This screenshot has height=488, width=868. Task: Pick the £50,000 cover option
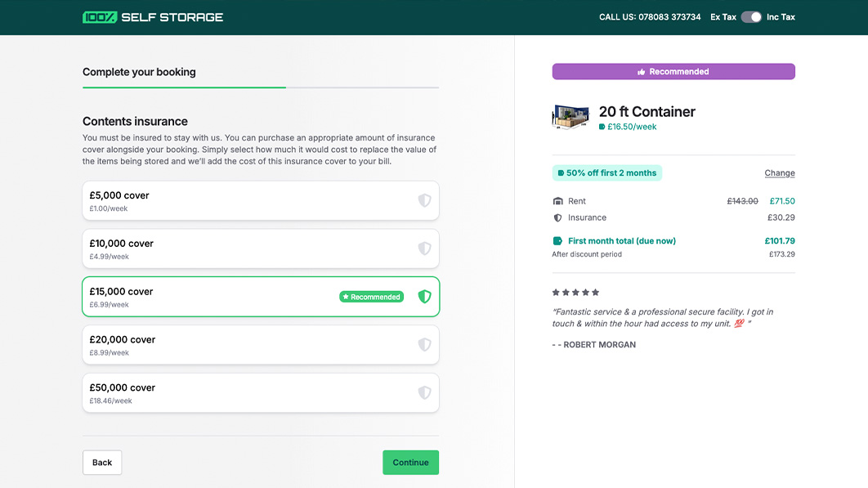[x=245, y=393]
